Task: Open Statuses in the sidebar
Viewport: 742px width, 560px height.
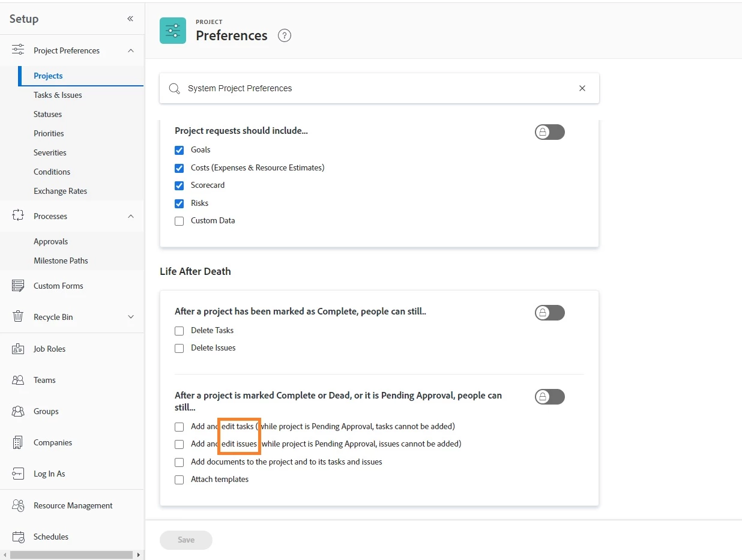Action: [47, 114]
